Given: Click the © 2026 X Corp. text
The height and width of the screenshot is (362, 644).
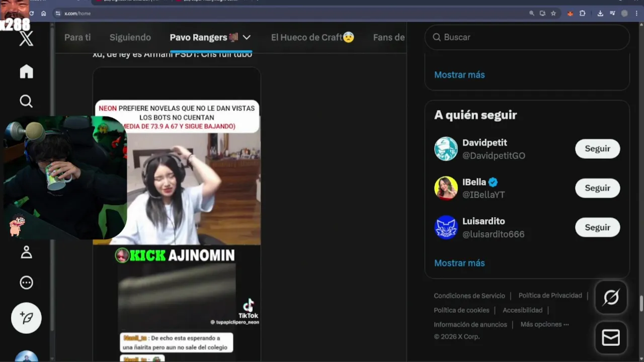Looking at the screenshot, I should (x=456, y=337).
